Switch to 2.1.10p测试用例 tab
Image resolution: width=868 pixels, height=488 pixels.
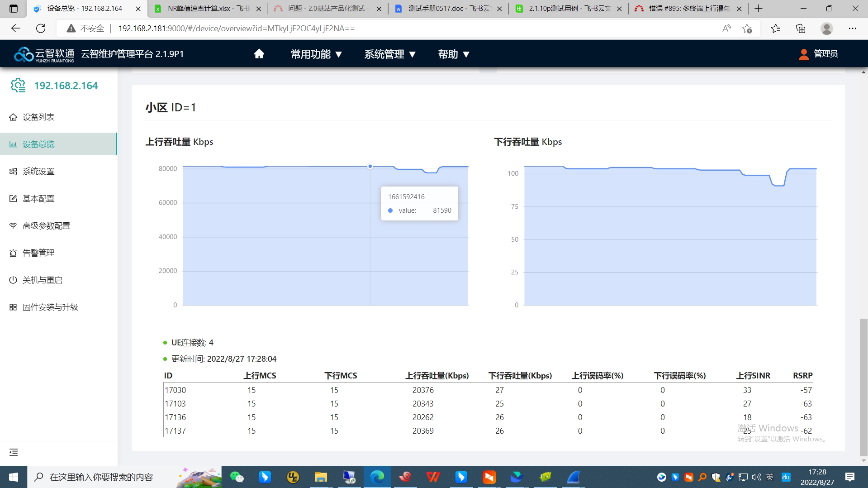click(x=569, y=9)
